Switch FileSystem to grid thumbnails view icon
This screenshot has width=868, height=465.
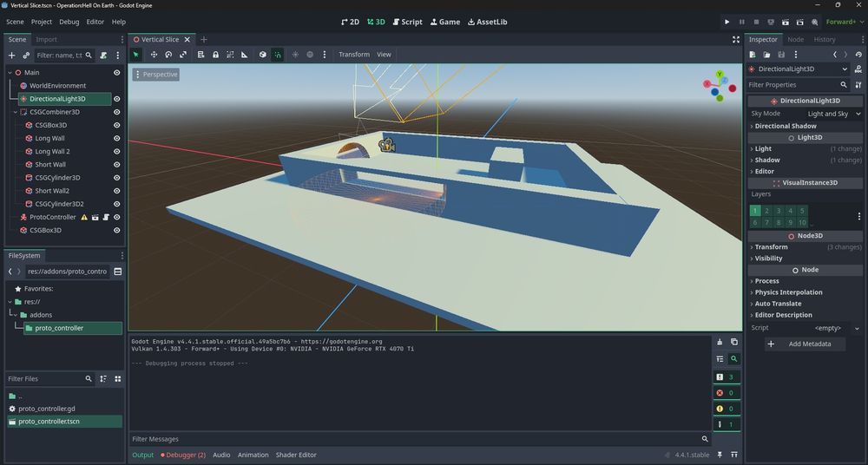[x=117, y=378]
